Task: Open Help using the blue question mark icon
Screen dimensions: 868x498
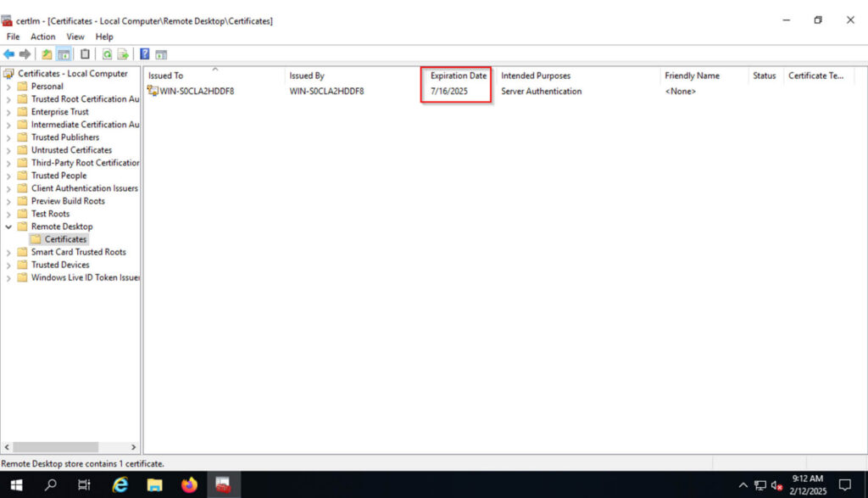Action: (146, 53)
